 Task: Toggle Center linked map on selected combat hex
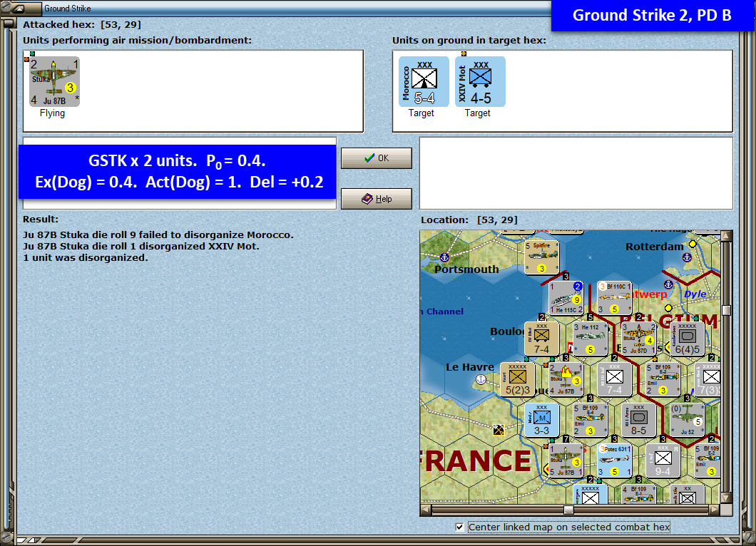460,527
